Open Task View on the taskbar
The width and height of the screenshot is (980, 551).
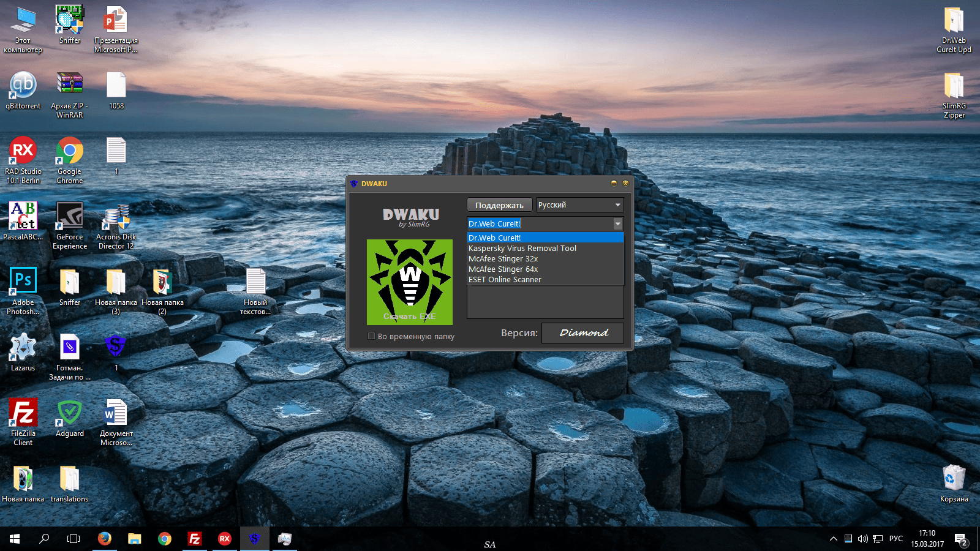click(x=73, y=539)
